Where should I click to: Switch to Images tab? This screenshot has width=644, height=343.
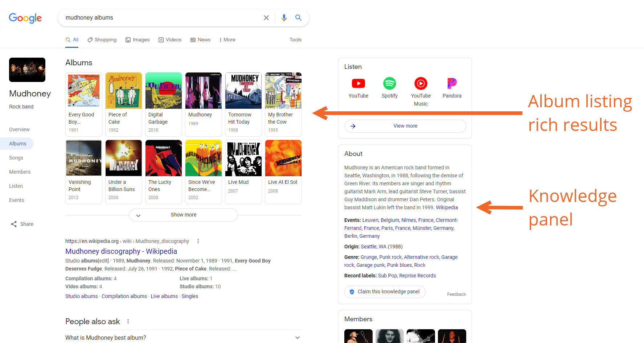point(138,40)
